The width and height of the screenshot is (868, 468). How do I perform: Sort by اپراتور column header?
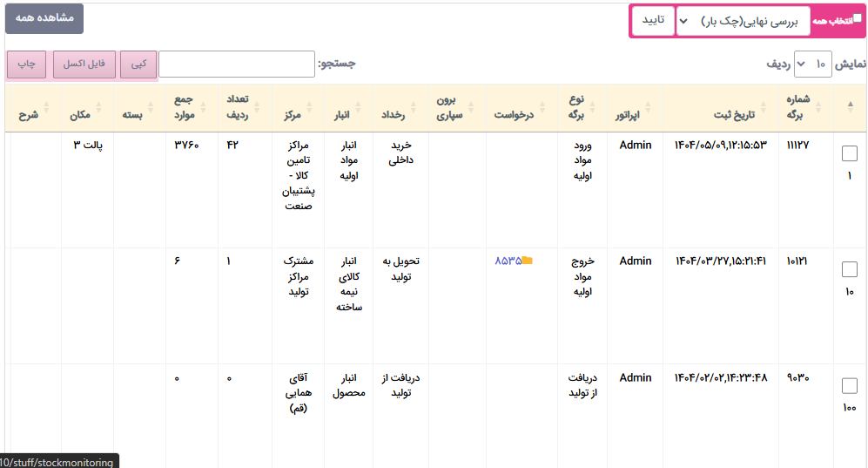[x=634, y=114]
